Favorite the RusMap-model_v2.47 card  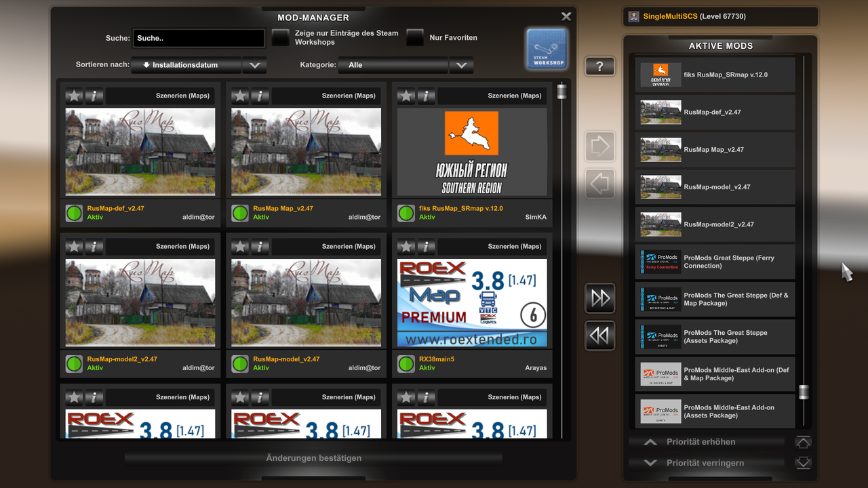[x=240, y=246]
